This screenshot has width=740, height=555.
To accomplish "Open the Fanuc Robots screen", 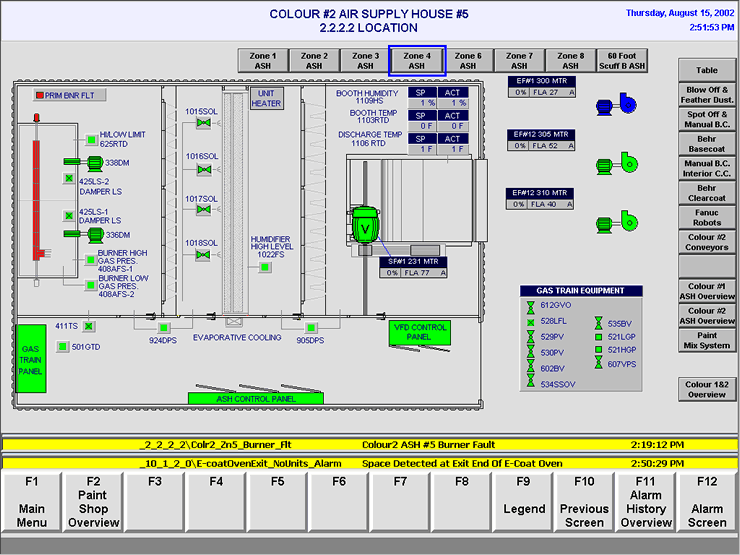I will 707,217.
